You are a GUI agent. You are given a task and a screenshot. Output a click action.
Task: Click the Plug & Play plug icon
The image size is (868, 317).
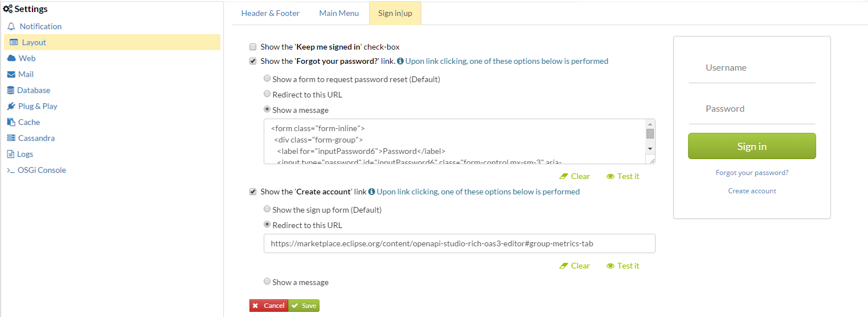pyautogui.click(x=11, y=106)
